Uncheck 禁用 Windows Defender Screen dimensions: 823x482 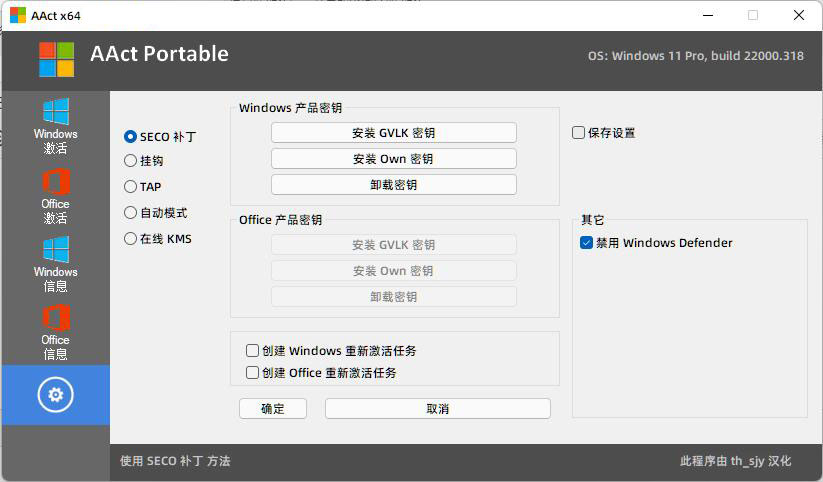[587, 242]
